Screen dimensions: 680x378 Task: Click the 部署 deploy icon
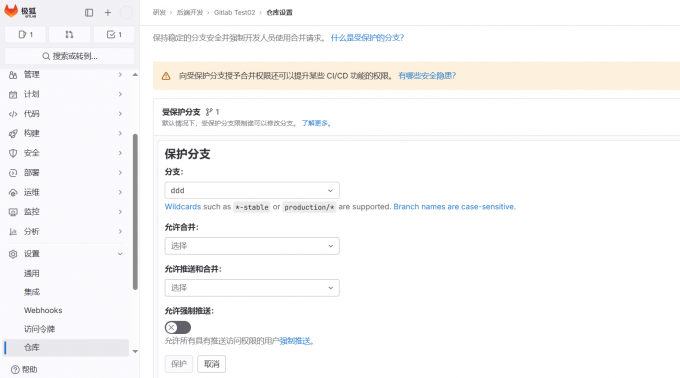[13, 173]
